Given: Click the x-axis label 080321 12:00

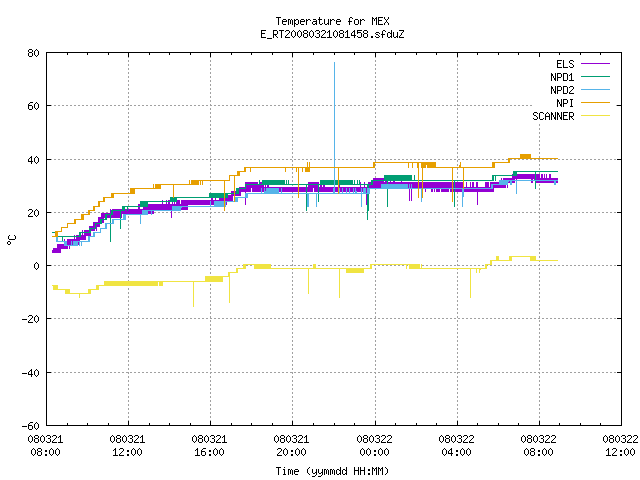Looking at the screenshot, I should (x=127, y=446).
